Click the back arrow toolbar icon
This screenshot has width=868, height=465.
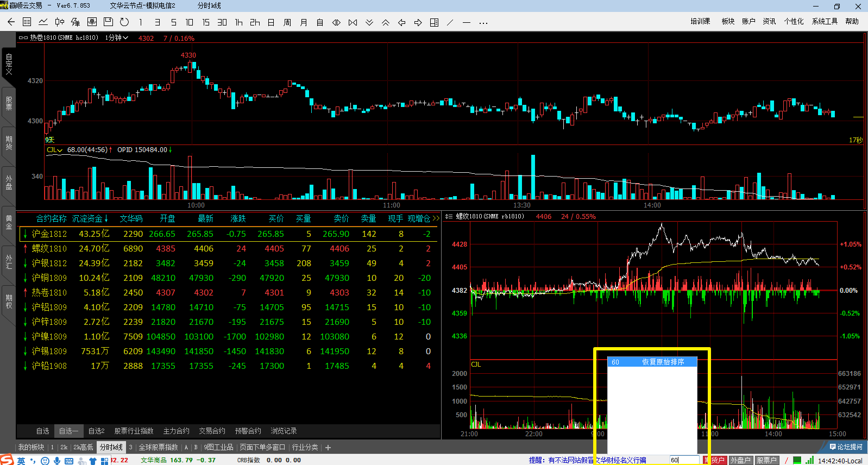click(11, 22)
